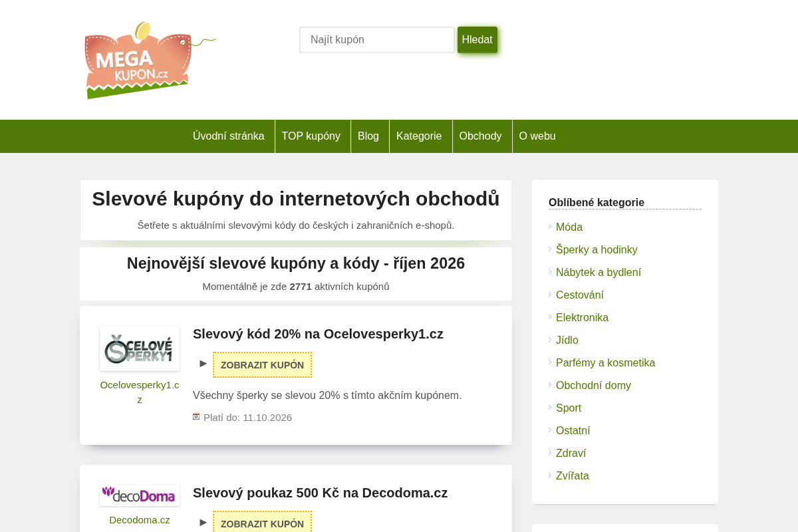Click the main heading Slevové kupóny do internetových obchodů
798x532 pixels.
tap(296, 199)
